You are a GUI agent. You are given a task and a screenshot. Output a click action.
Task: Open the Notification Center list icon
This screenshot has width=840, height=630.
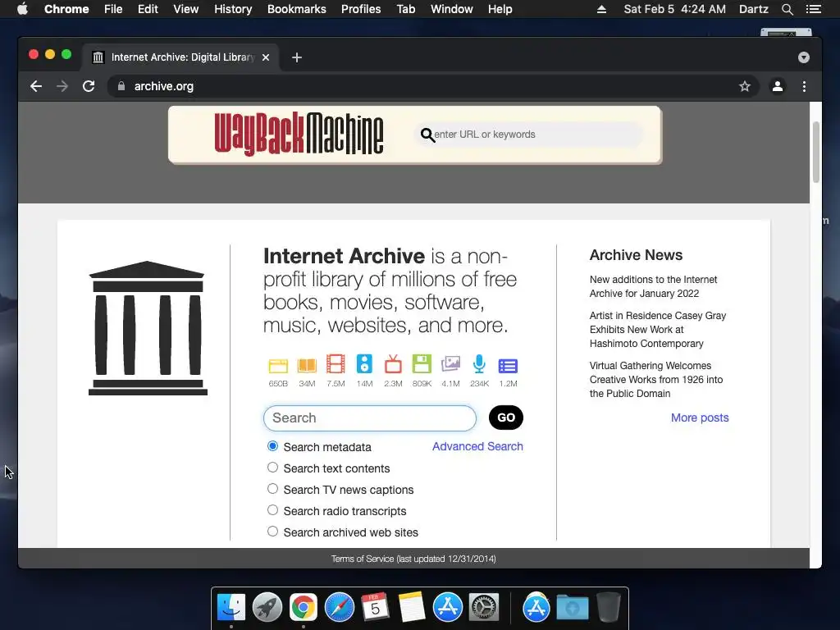[814, 9]
